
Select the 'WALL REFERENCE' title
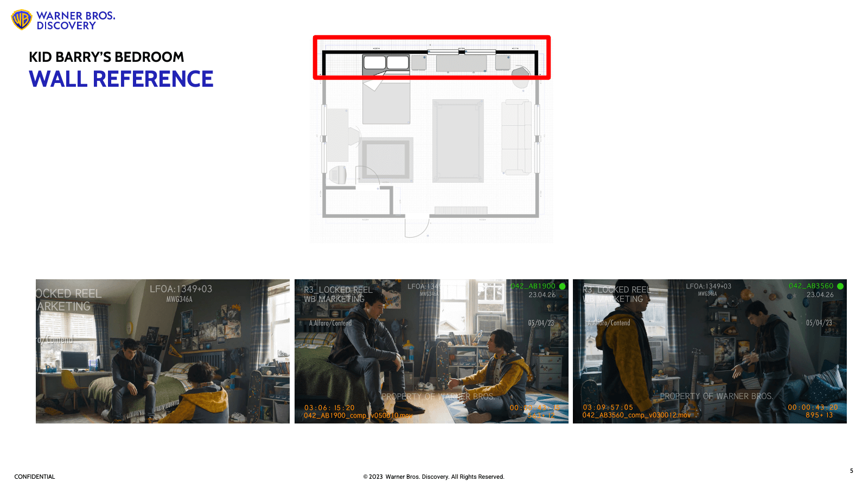[121, 79]
